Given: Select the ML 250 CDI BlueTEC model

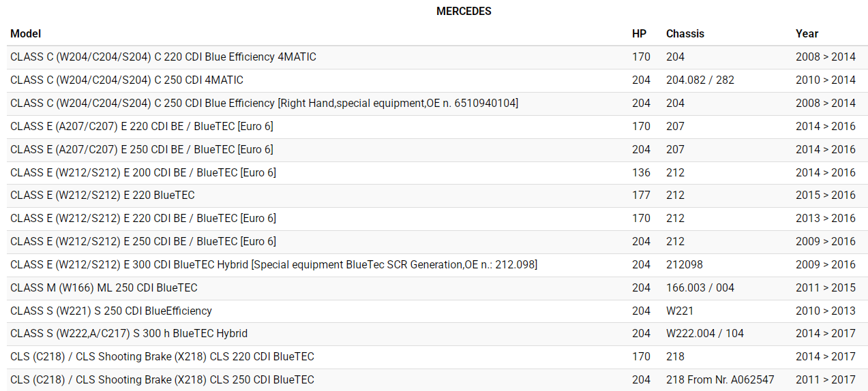Looking at the screenshot, I should click(x=104, y=287).
